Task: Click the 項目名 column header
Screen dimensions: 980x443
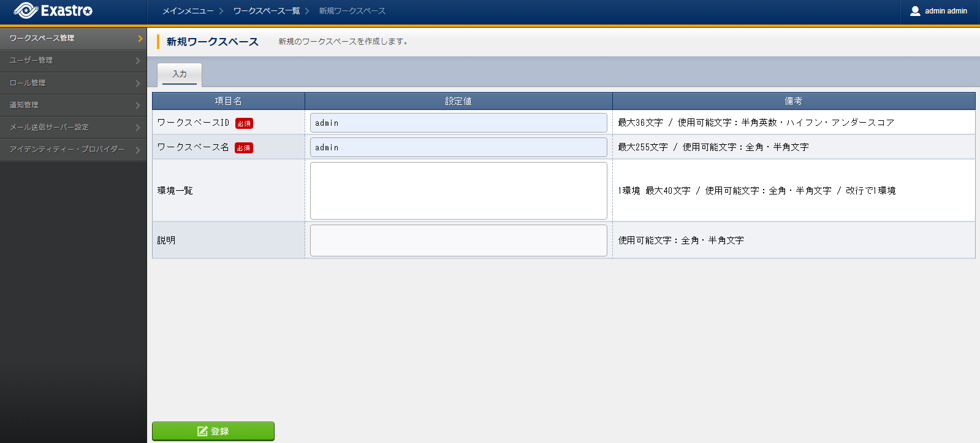Action: [x=229, y=101]
